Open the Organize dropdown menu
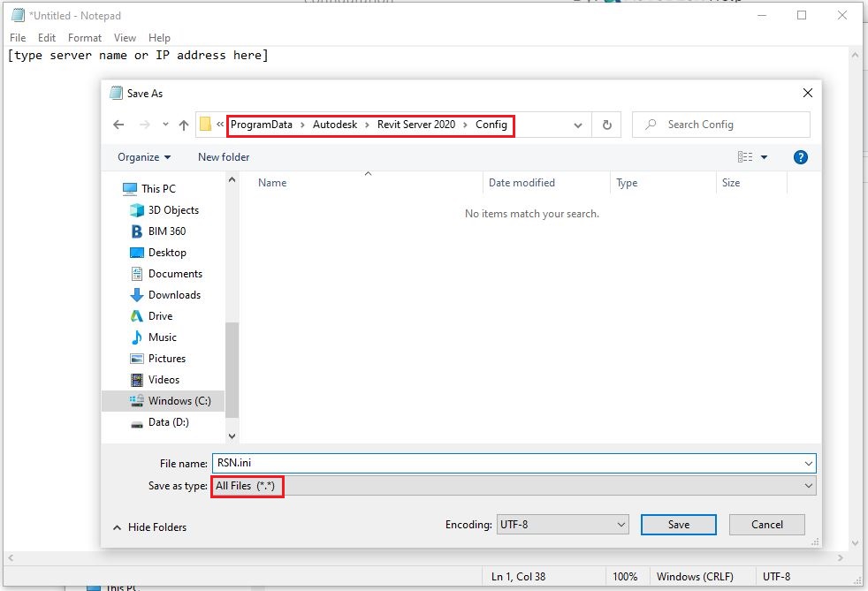The image size is (868, 591). (144, 157)
